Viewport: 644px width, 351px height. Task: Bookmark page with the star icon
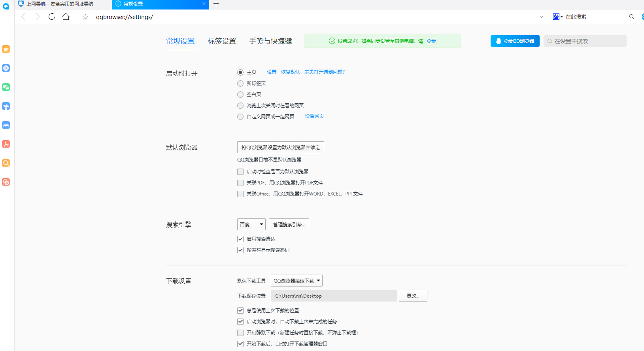[85, 17]
